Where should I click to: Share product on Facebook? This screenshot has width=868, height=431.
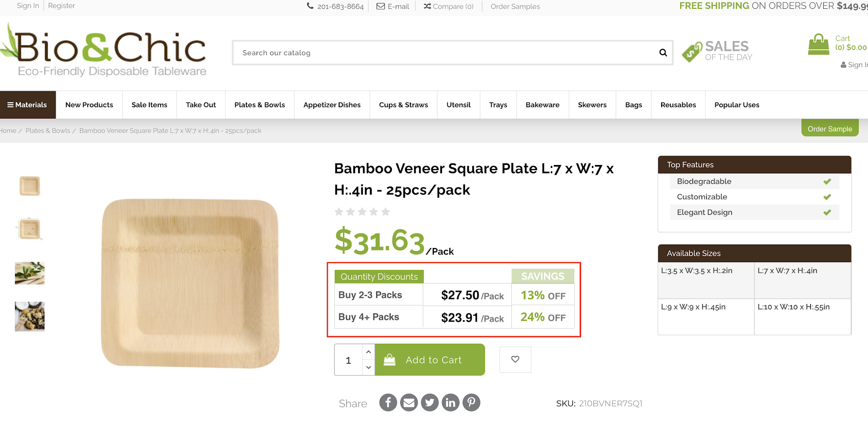click(x=388, y=403)
